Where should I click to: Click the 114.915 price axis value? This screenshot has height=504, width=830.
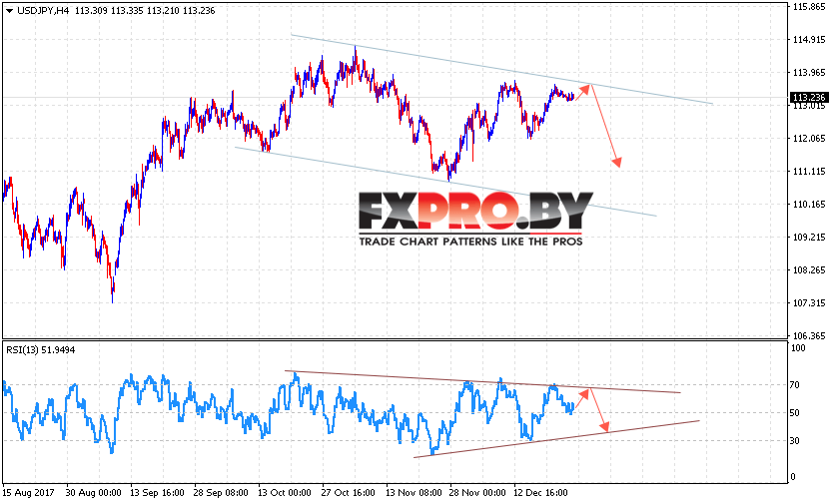pos(808,40)
